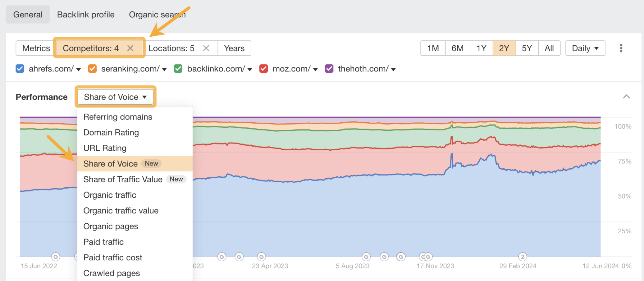Collapse the Performance section with the chevron
The height and width of the screenshot is (281, 644).
point(626,97)
